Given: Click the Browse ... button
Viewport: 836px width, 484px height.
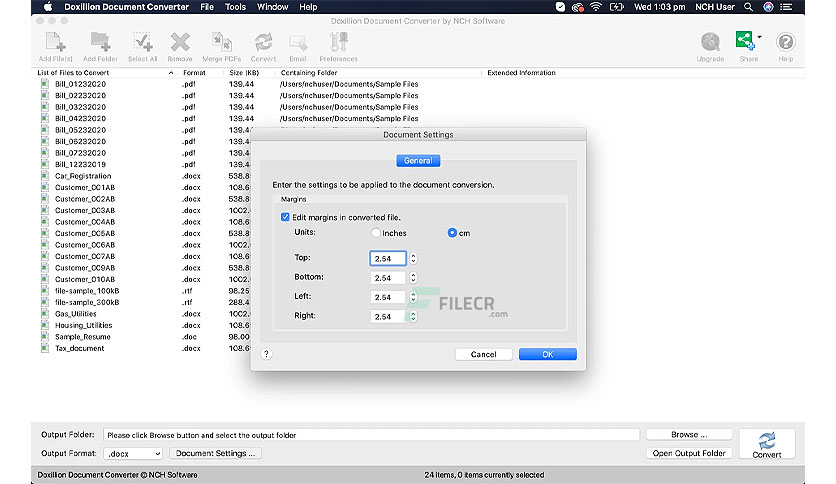Looking at the screenshot, I should pos(689,434).
